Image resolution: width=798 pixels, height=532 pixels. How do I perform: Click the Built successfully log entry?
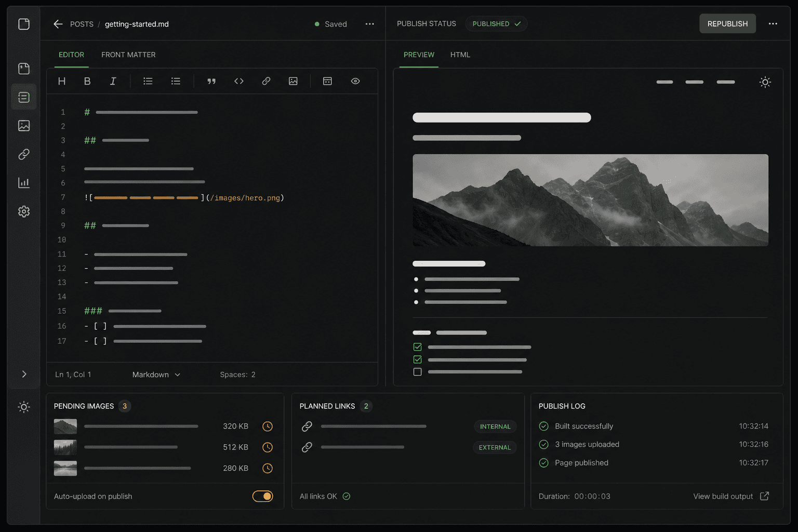tap(654, 426)
